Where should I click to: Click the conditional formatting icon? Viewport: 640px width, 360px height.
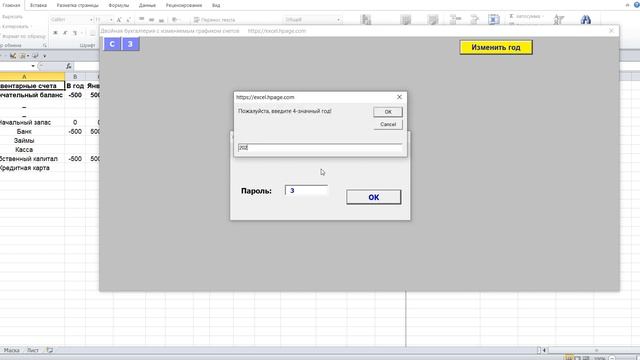coord(367,19)
